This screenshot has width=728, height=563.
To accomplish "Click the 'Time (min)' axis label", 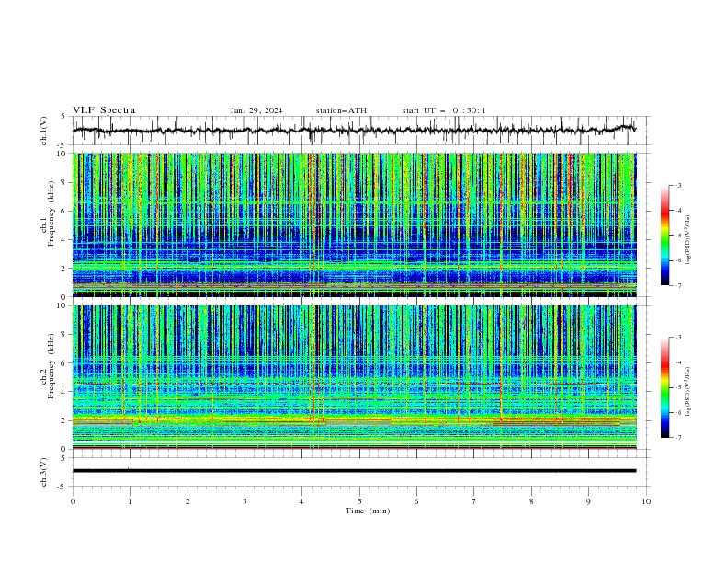I will 368,511.
